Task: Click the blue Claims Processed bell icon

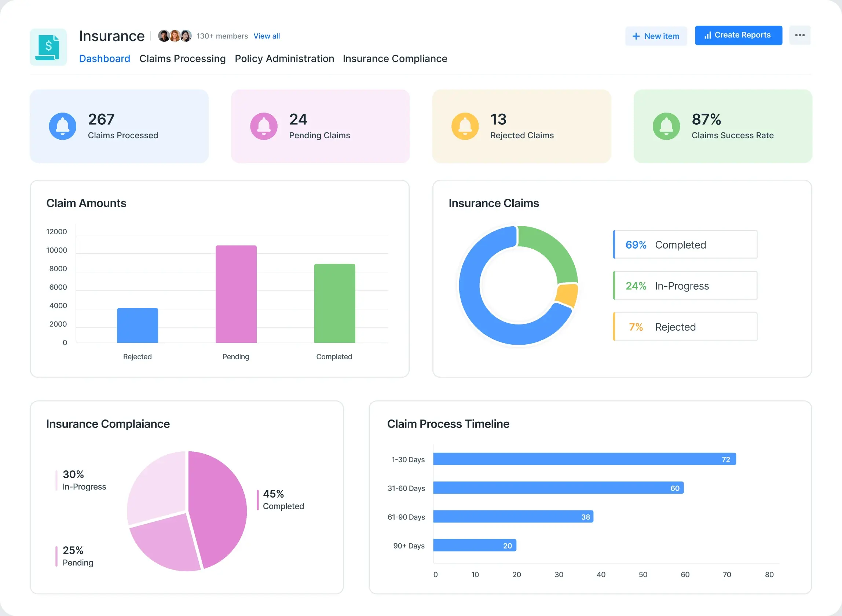Action: [x=63, y=126]
